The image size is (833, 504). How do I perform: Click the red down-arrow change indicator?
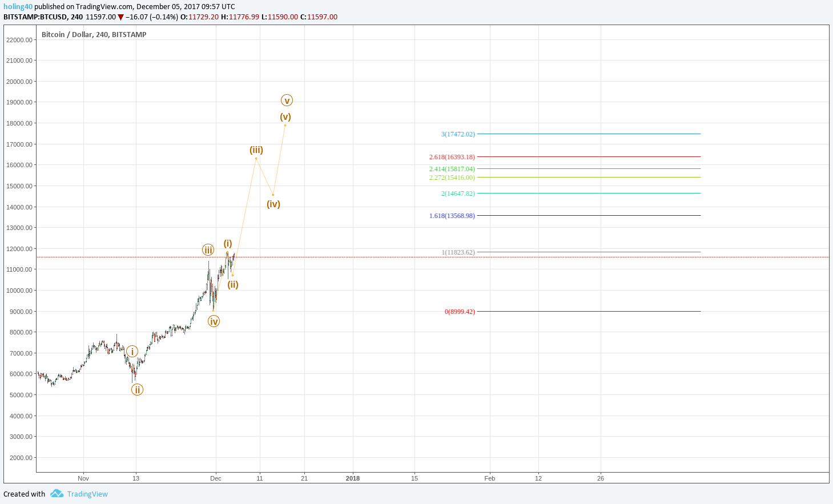[120, 17]
